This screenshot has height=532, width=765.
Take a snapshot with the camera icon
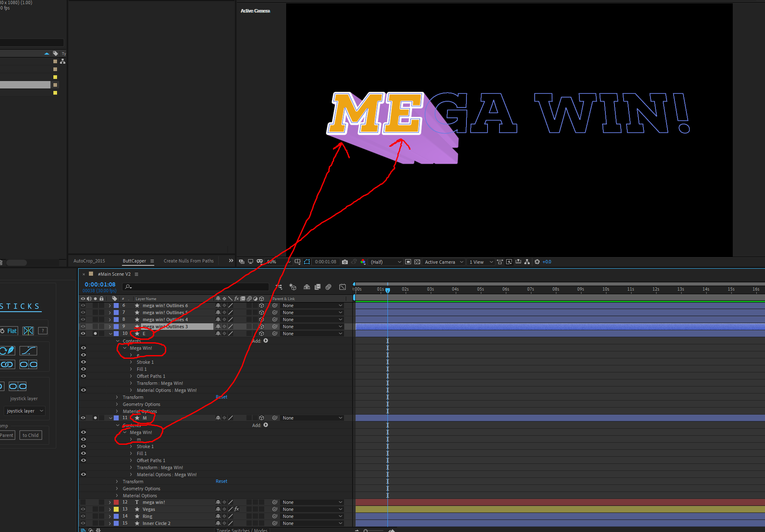(x=345, y=262)
